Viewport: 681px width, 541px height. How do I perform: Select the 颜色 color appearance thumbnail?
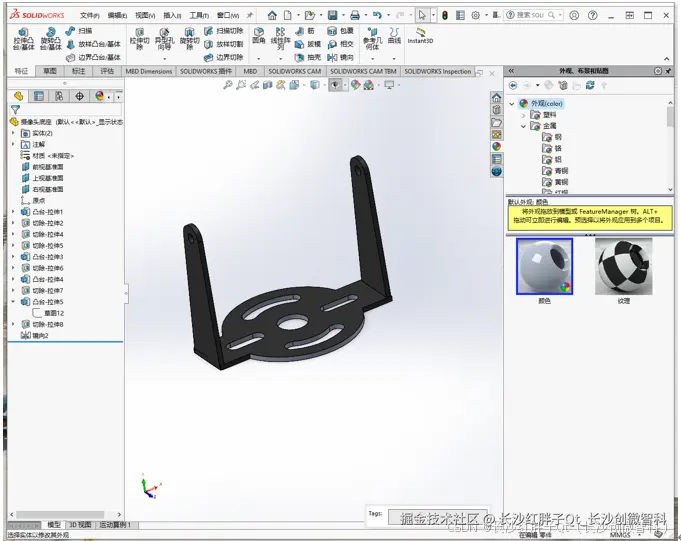click(545, 266)
